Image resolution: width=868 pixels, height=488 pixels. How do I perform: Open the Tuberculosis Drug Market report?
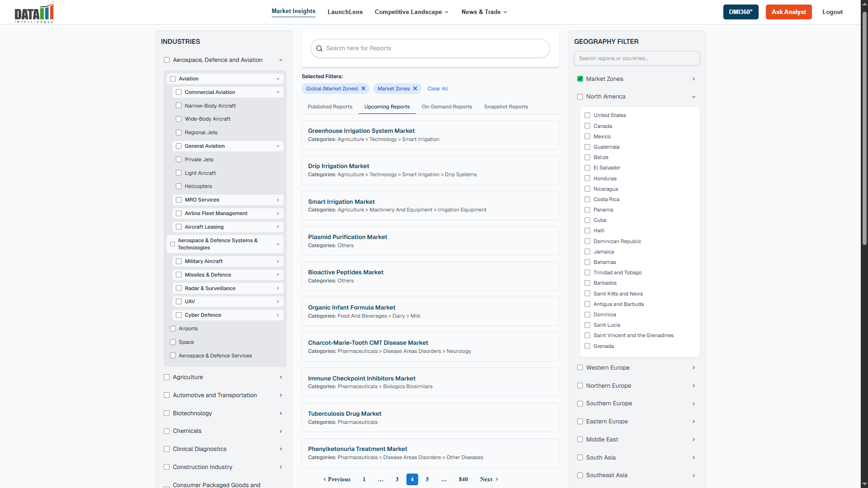point(344,413)
